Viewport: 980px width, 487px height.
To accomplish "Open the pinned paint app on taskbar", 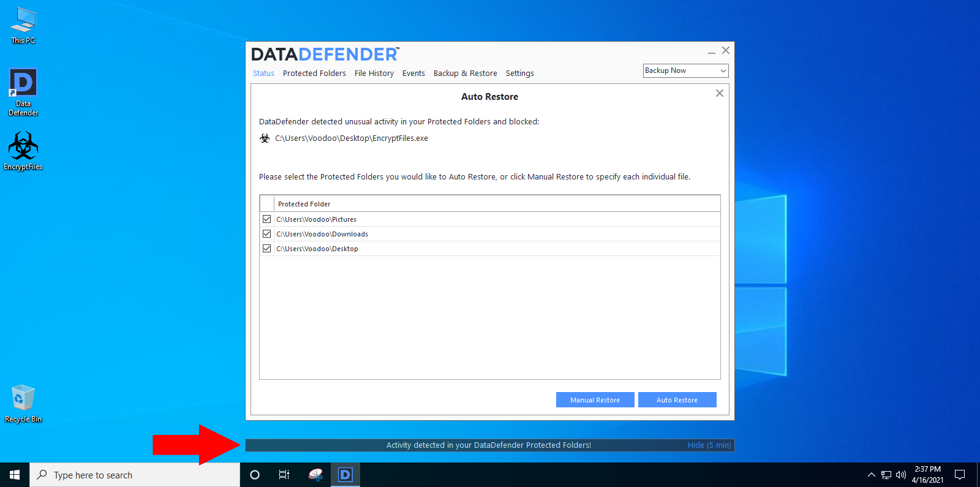I will click(315, 475).
